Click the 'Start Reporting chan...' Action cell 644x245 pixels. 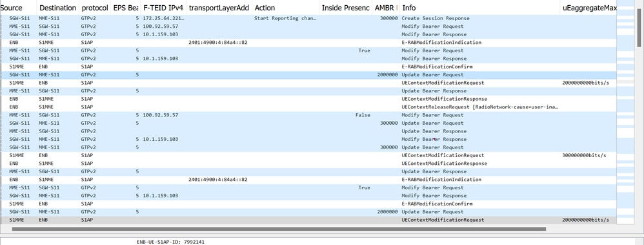coord(285,18)
